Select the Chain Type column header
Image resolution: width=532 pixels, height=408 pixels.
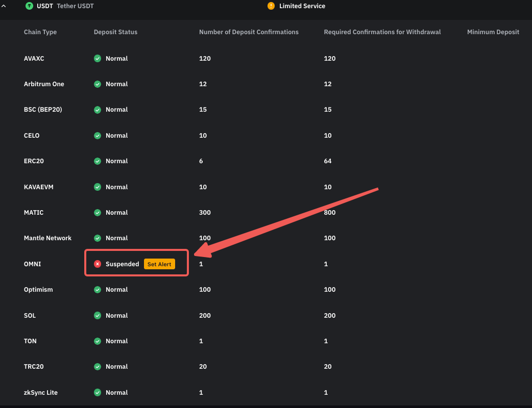(40, 32)
